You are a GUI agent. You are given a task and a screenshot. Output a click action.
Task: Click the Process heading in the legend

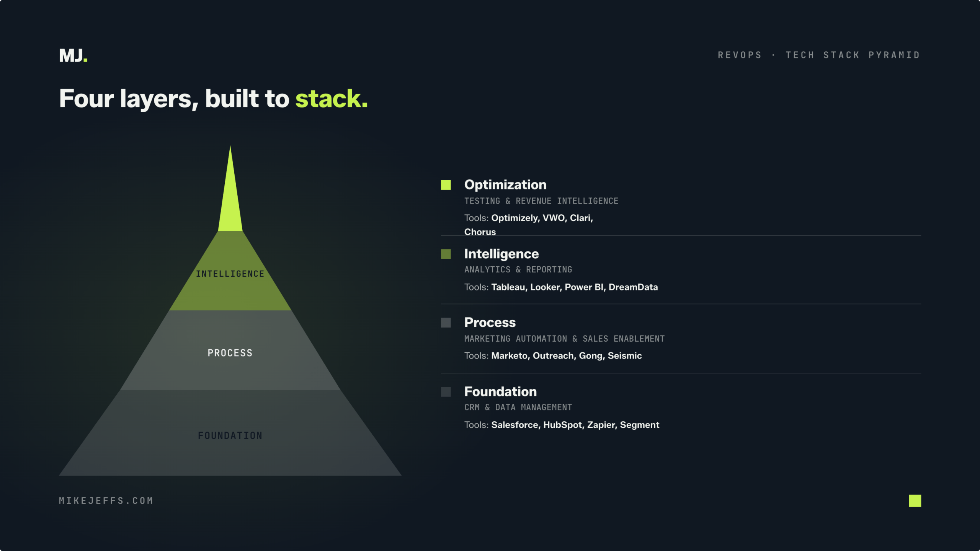point(490,323)
